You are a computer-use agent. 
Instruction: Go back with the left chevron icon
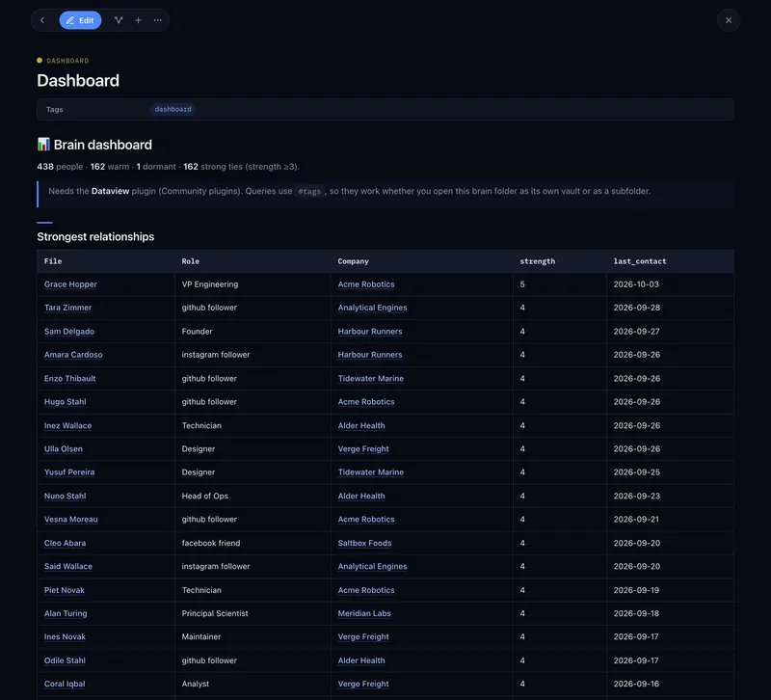click(42, 20)
